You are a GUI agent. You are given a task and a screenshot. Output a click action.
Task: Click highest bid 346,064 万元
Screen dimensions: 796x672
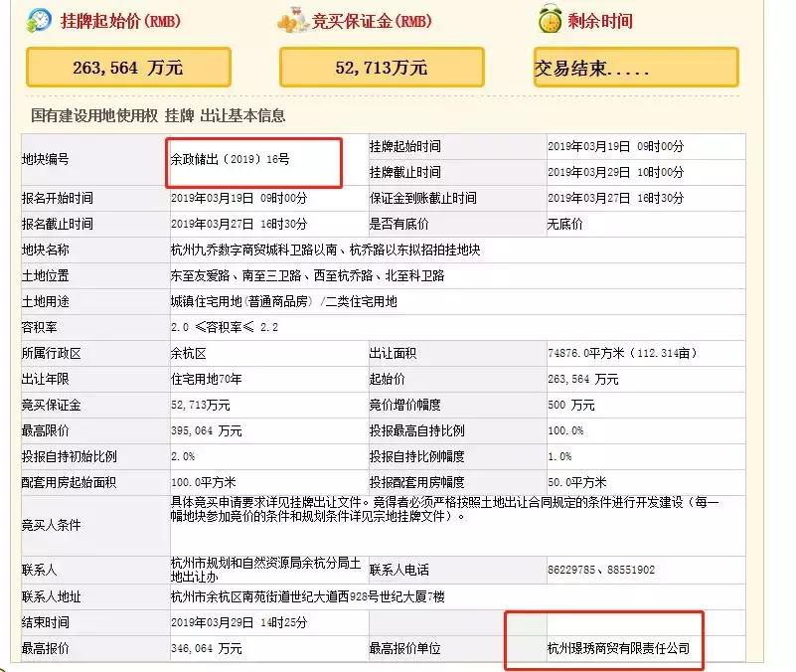click(x=206, y=648)
